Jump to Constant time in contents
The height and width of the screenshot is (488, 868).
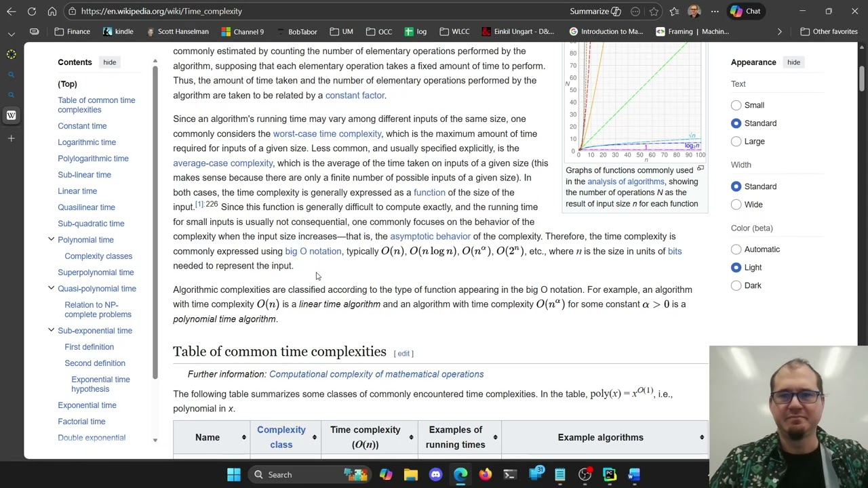82,126
